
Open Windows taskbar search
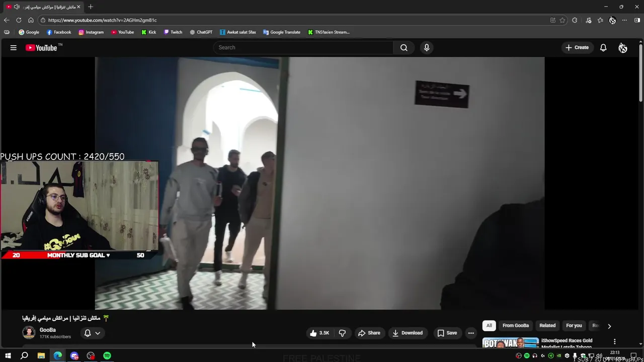pos(24,355)
